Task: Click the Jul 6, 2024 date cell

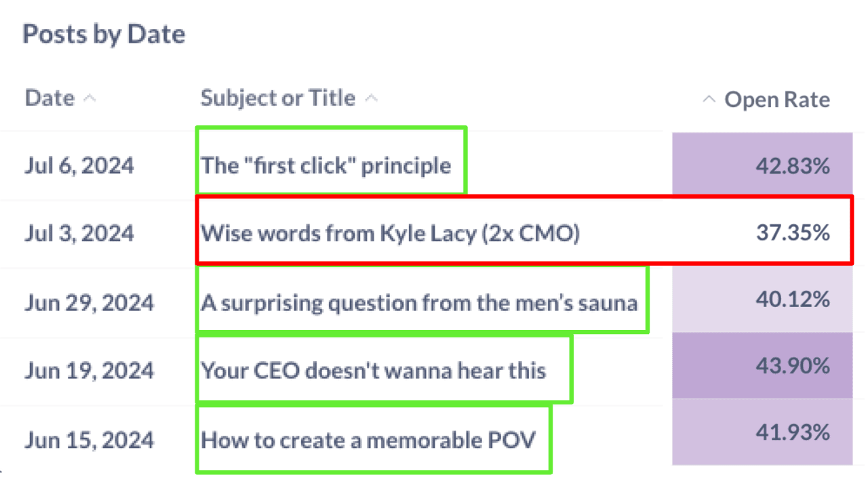Action: tap(79, 166)
